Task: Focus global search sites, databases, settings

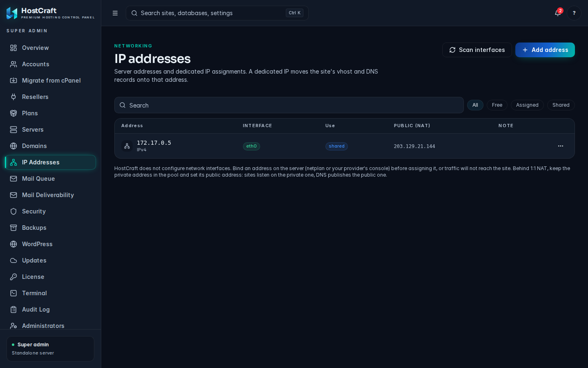Action: click(217, 13)
